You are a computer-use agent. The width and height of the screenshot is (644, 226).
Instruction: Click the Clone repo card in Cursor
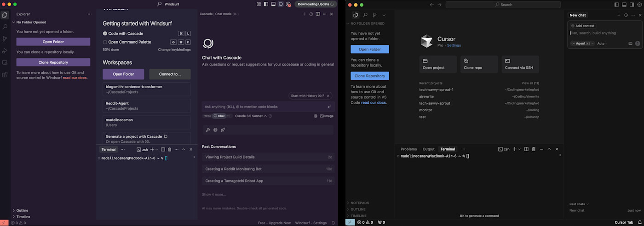click(x=479, y=64)
